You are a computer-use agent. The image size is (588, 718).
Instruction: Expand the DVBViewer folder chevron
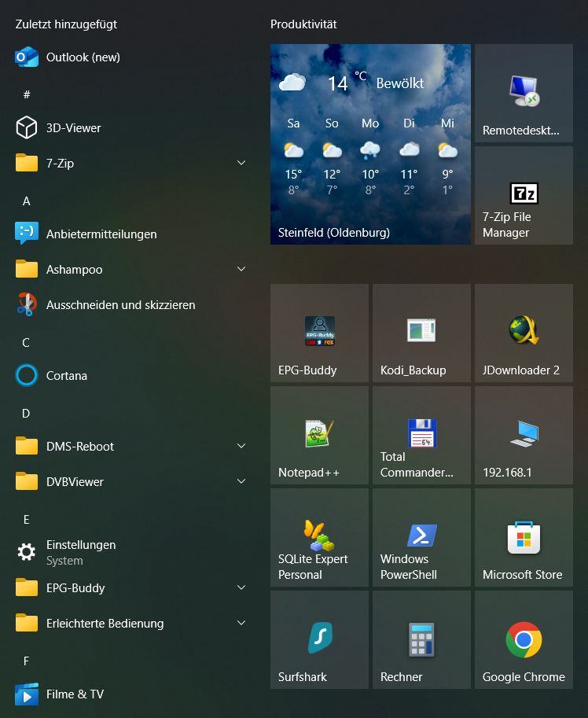click(x=241, y=481)
